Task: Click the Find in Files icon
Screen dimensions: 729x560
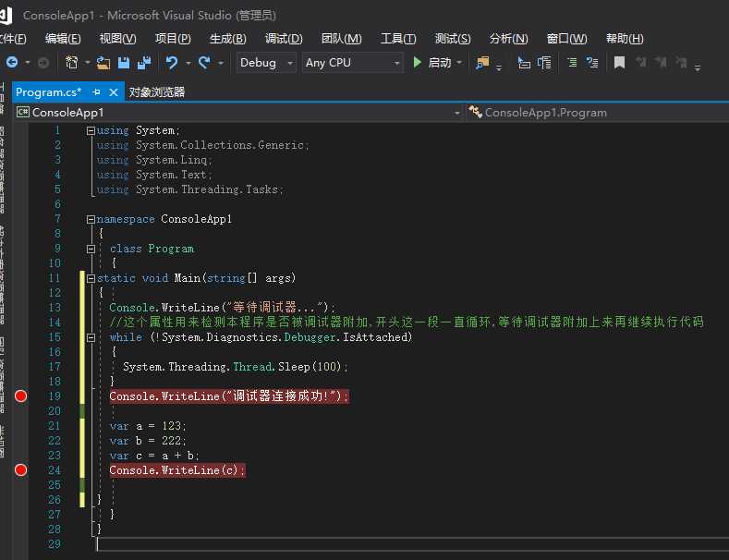Action: click(x=482, y=62)
